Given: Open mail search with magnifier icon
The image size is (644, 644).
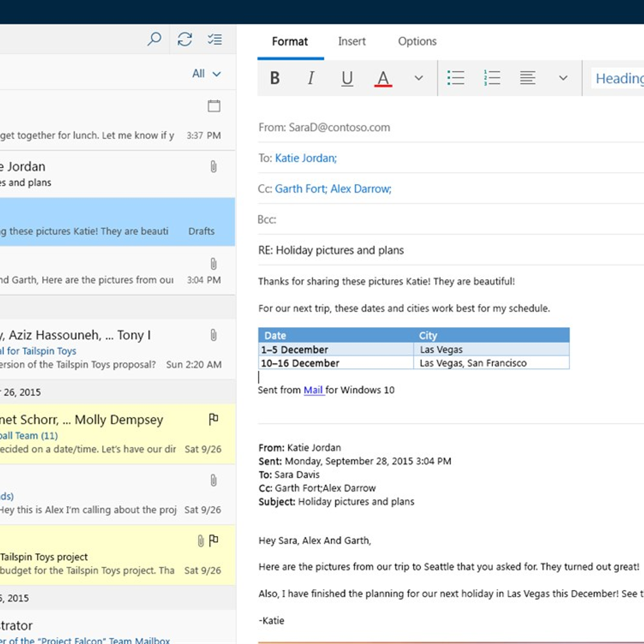Looking at the screenshot, I should click(x=154, y=39).
